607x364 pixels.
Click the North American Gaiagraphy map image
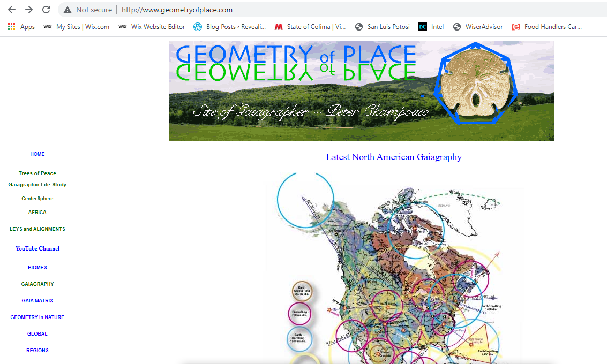[394, 268]
